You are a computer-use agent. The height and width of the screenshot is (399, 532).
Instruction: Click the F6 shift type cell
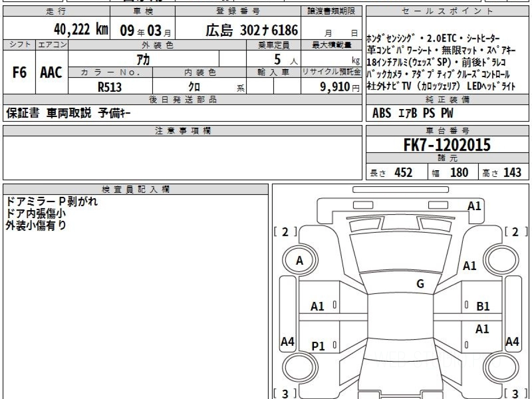(19, 73)
